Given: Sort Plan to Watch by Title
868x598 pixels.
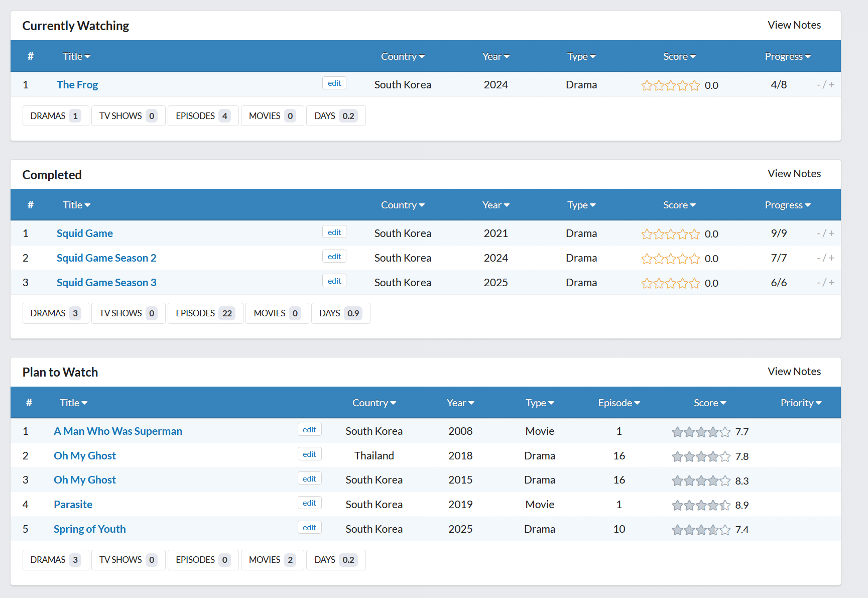Looking at the screenshot, I should pyautogui.click(x=73, y=403).
